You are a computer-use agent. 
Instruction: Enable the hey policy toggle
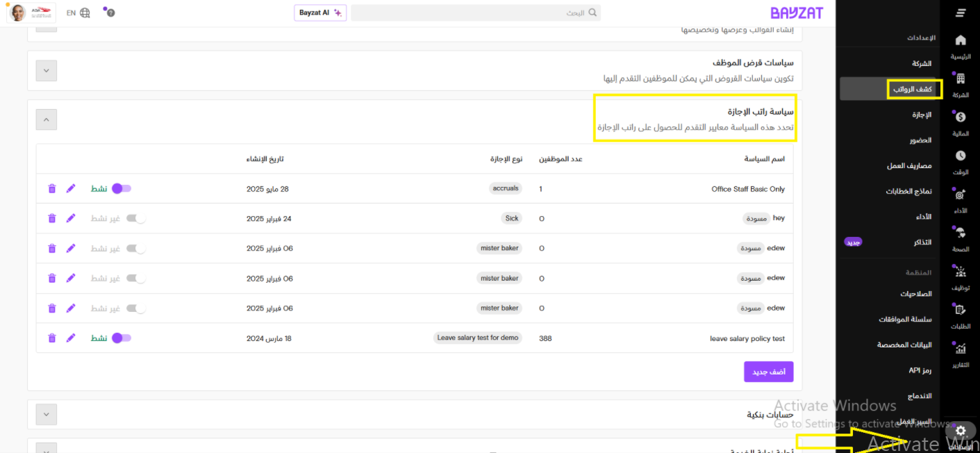[136, 218]
